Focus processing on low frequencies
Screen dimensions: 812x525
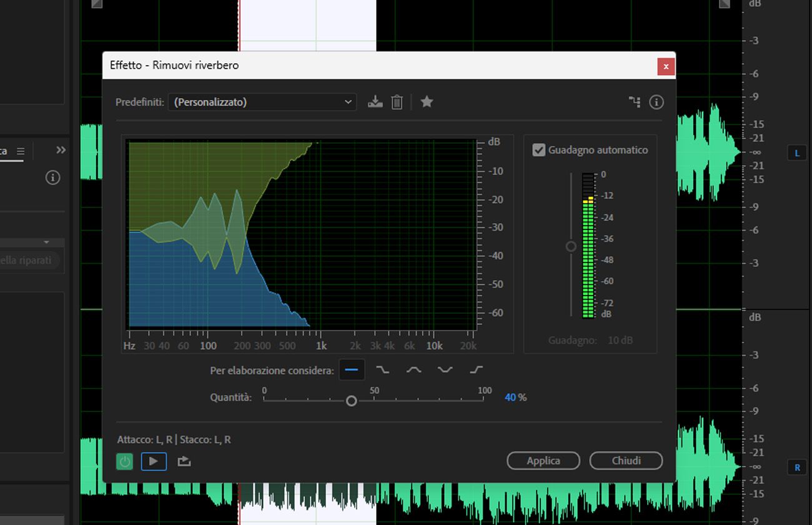click(x=382, y=370)
